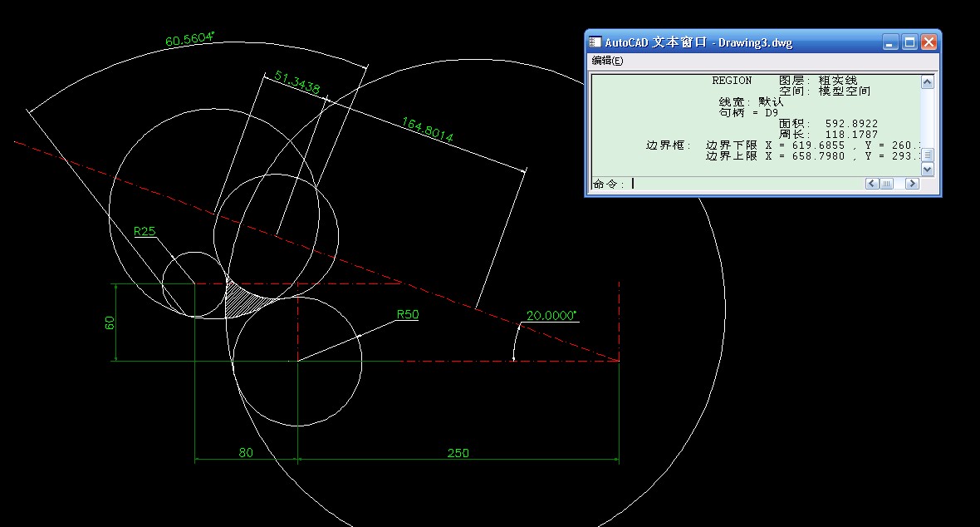The width and height of the screenshot is (980, 527).
Task: Click the 线宽: 默认 line
Action: click(x=751, y=102)
